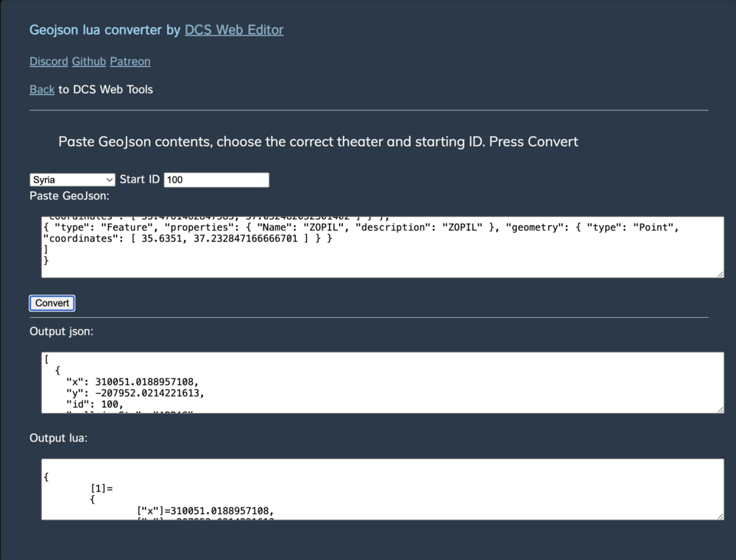736x560 pixels.
Task: Click the Output lua box resize handle
Action: 720,516
